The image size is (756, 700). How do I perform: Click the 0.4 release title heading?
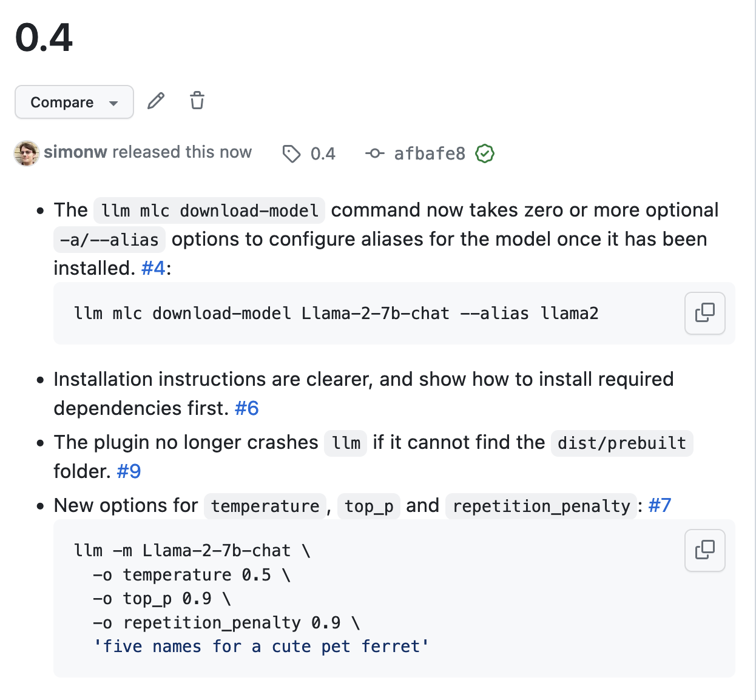tap(44, 38)
